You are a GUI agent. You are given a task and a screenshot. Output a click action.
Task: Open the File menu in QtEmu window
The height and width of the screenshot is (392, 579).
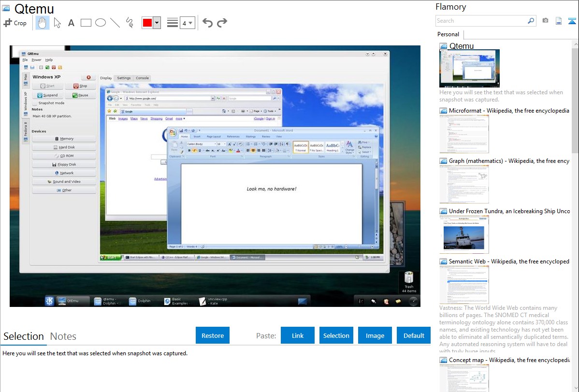[25, 60]
